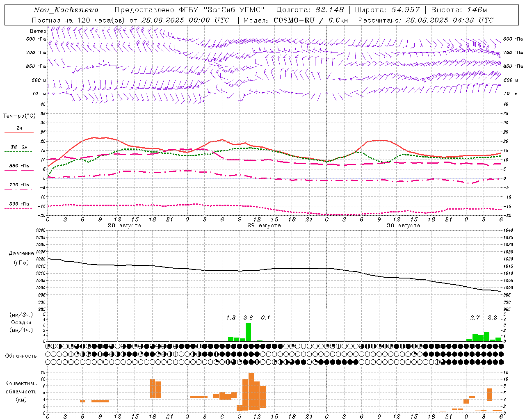Click the "Ветер" wind panel label
525x420 pixels.
coord(38,31)
